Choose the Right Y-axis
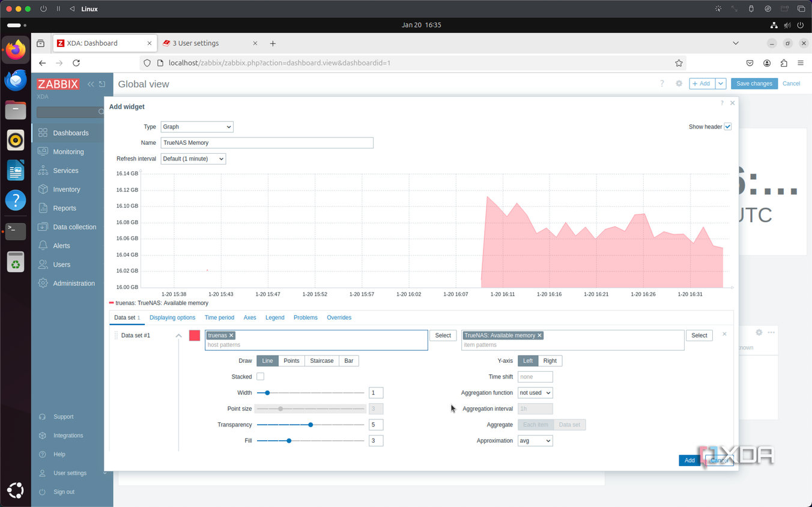Screen dimensions: 812x507 [x=550, y=361]
